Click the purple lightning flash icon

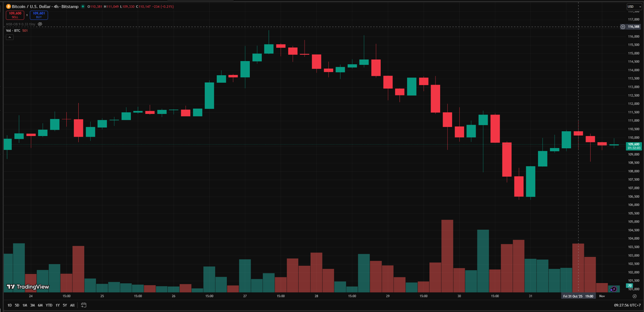613,289
